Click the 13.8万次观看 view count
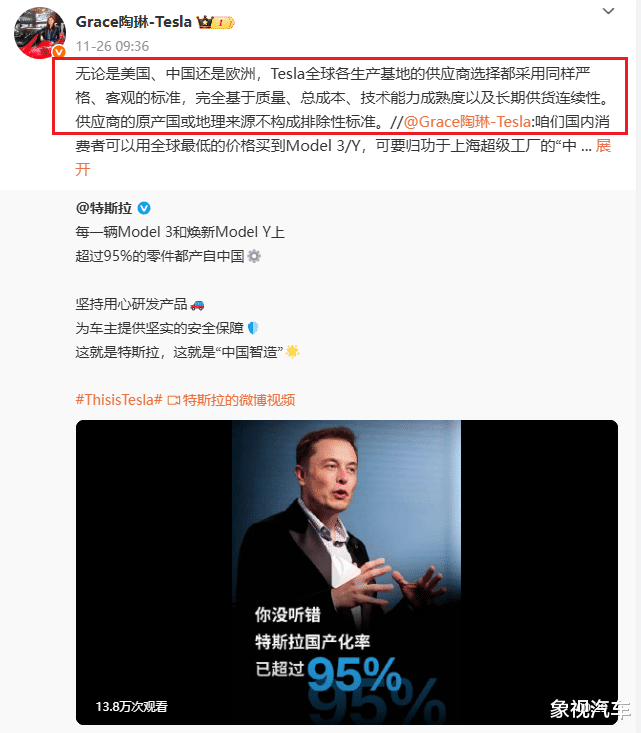The height and width of the screenshot is (733, 641). click(131, 706)
